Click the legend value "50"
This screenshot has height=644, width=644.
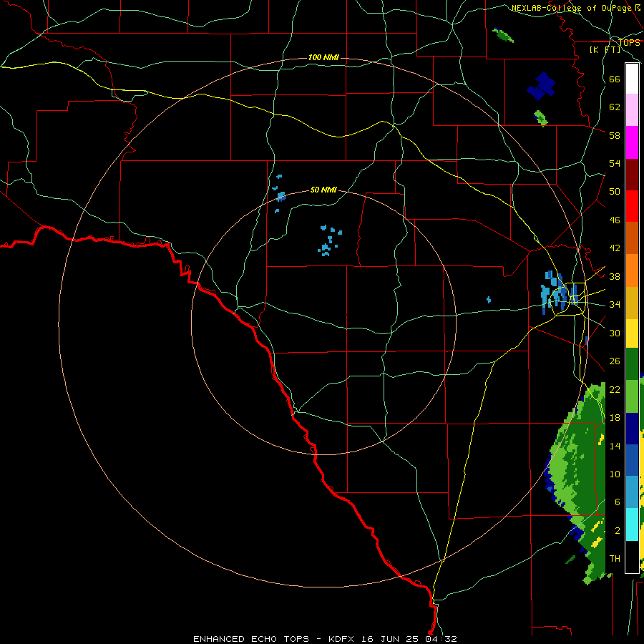click(615, 191)
